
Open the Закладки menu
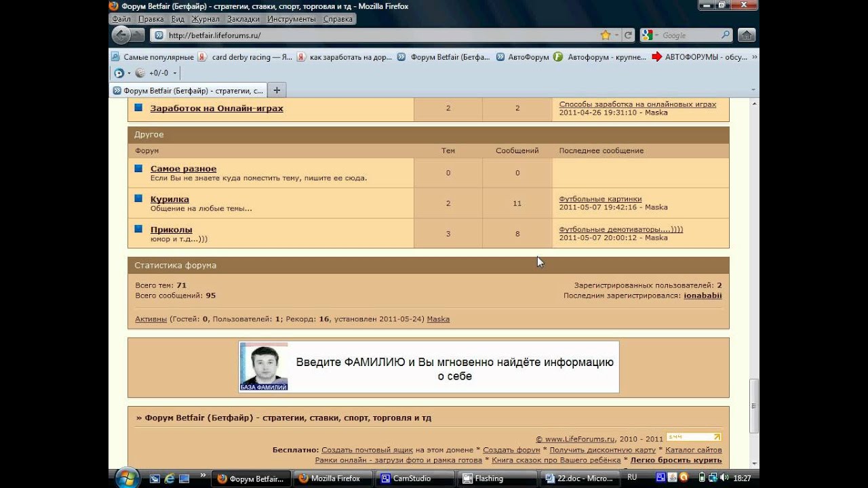243,19
